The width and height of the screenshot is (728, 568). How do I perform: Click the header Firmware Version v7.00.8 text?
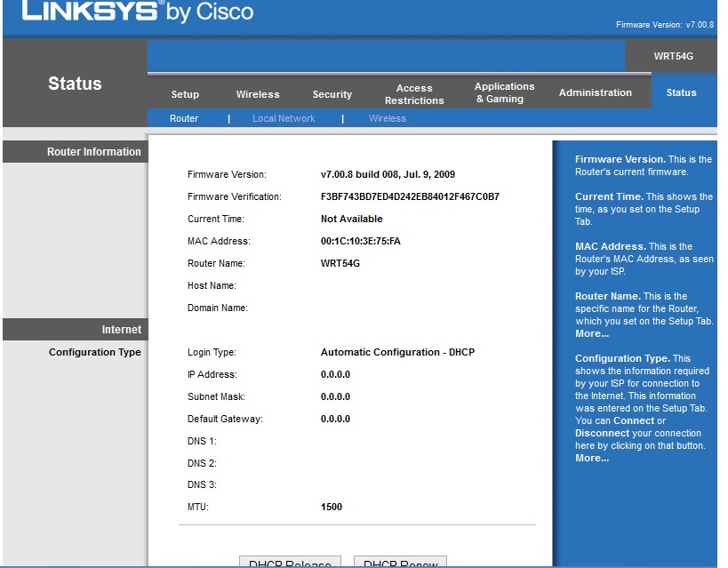pos(665,25)
